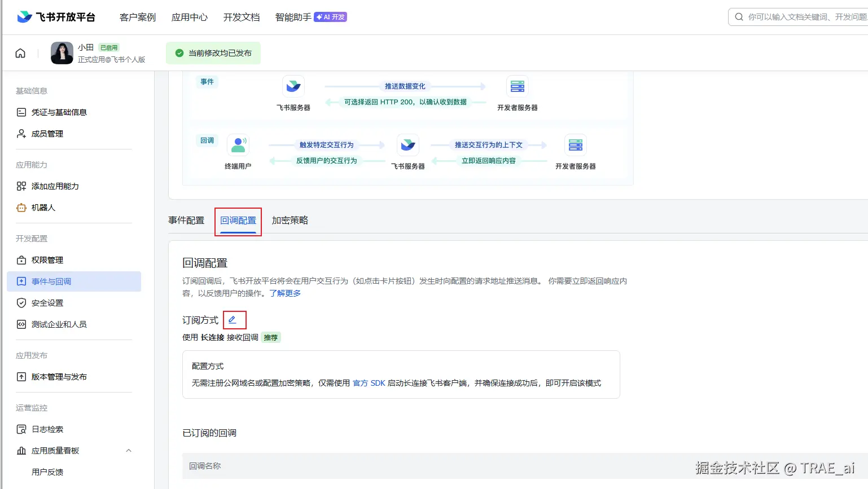
Task: Click the Feishu Open Platform logo
Action: 56,17
